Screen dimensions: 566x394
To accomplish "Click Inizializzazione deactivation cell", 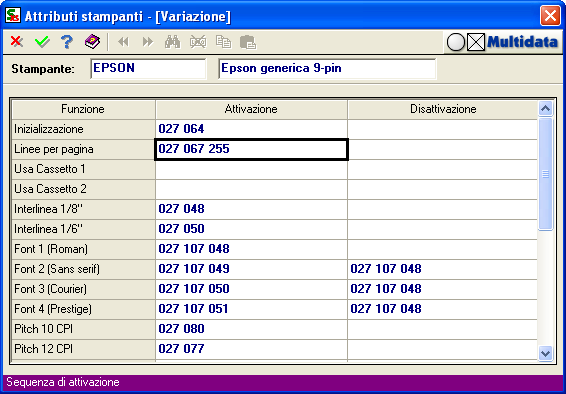I will pos(443,129).
